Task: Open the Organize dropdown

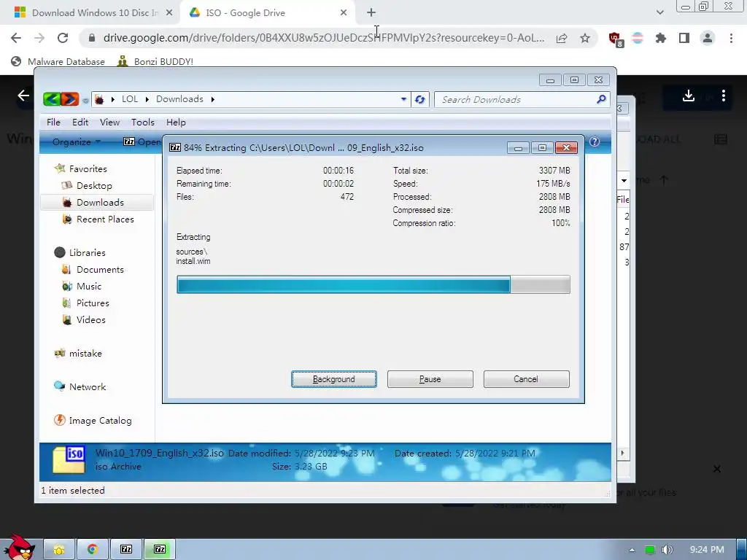Action: 76,142
